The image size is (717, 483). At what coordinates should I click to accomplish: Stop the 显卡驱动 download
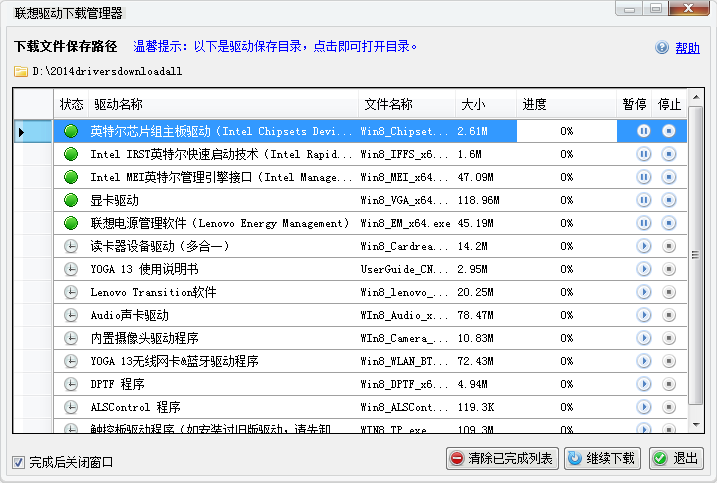tap(669, 200)
